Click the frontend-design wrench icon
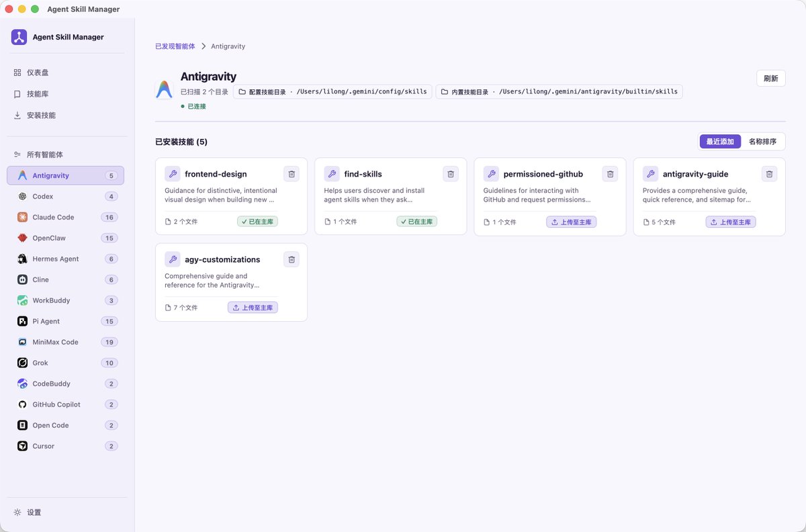 (173, 174)
